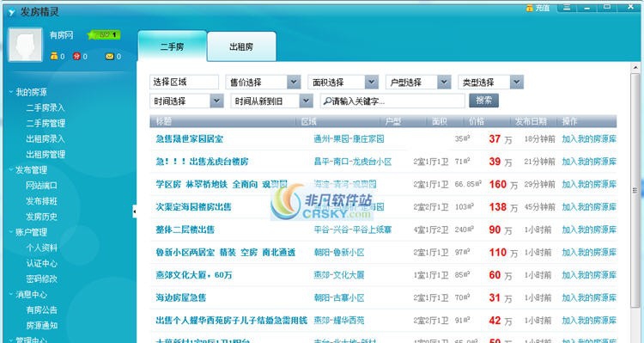Screen dimensions: 644x343
Task: Click username 有房网
Action: point(61,35)
